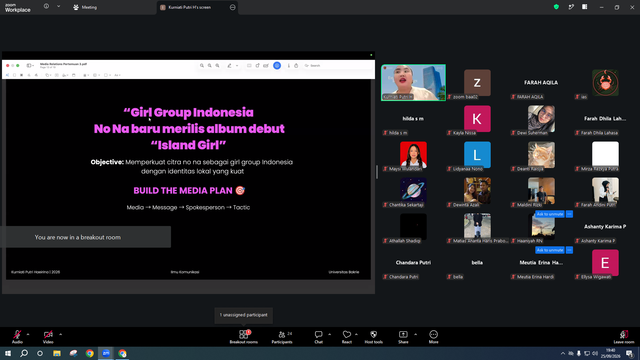Select Chandara Putri participant tile
640x360 pixels.
coord(413,263)
